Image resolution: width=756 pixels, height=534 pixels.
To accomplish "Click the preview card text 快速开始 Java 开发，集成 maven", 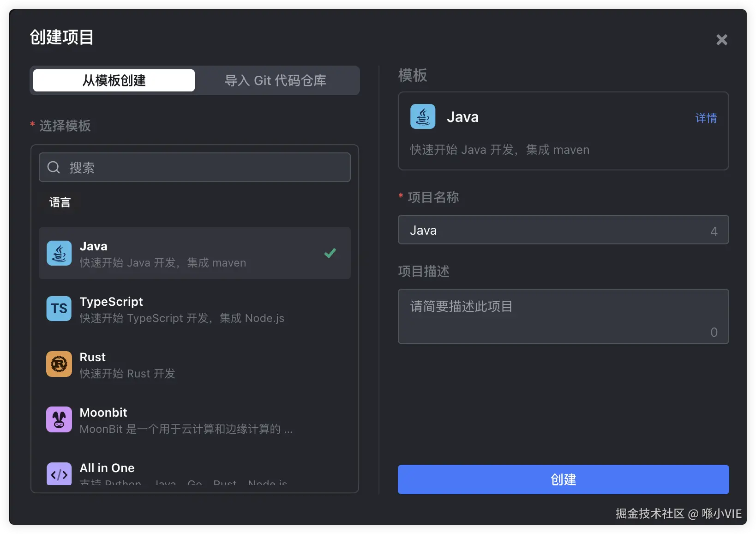I will pos(500,150).
